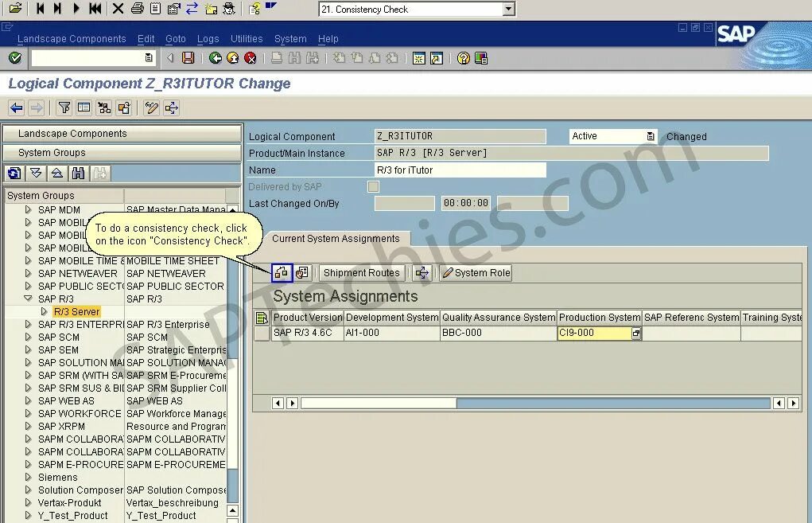Screen dimensions: 812x523
Task: Open the Goto menu
Action: [x=176, y=39]
